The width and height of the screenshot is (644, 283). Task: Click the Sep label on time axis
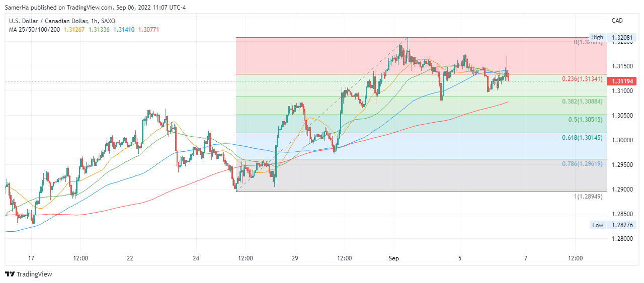pos(394,258)
